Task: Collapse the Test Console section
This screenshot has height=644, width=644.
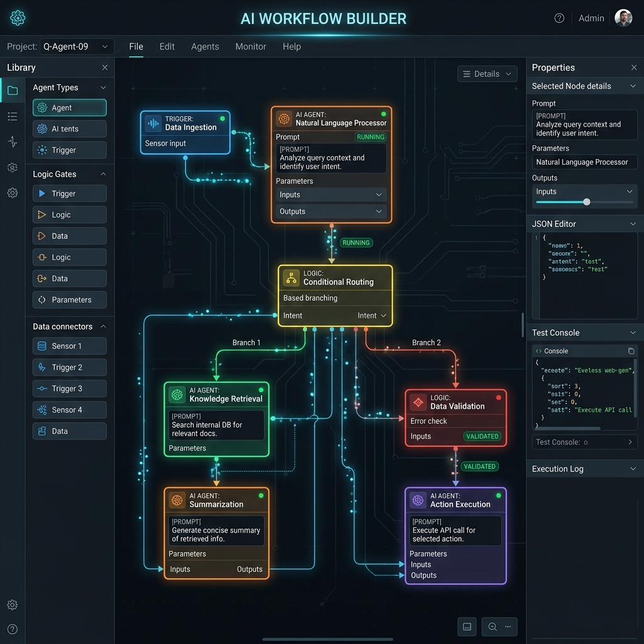Action: pyautogui.click(x=633, y=333)
